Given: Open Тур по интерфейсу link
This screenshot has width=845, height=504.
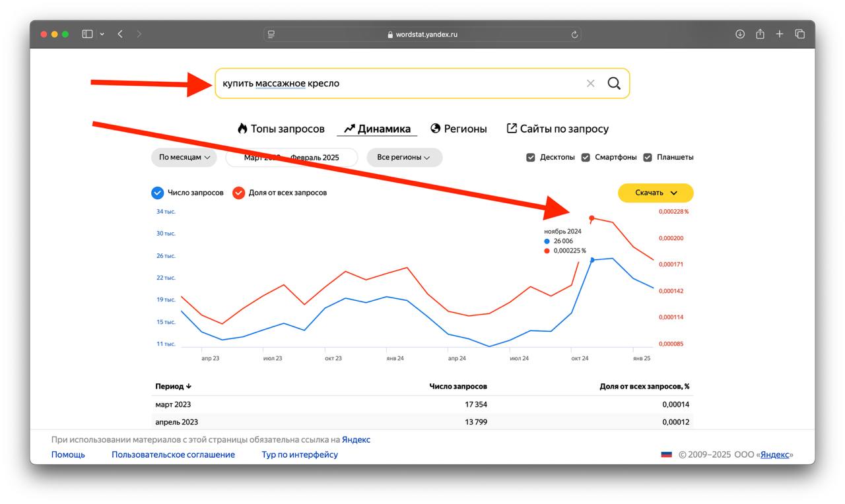Looking at the screenshot, I should coord(300,455).
